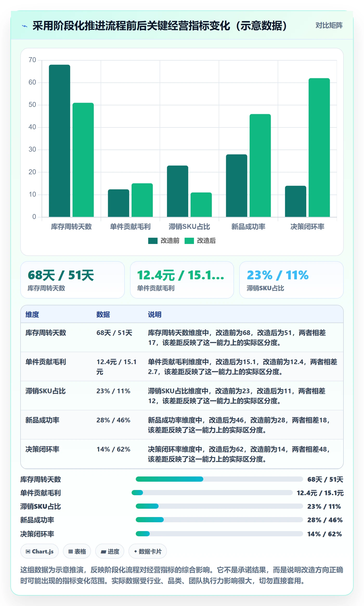364x606 pixels.
Task: Click the 新品成功率 progress bar
Action: pos(219,520)
